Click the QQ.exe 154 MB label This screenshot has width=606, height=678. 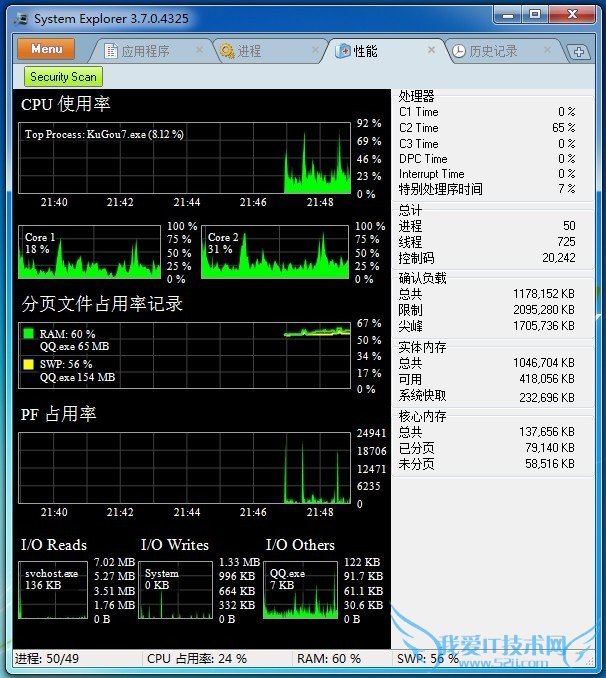[x=77, y=377]
